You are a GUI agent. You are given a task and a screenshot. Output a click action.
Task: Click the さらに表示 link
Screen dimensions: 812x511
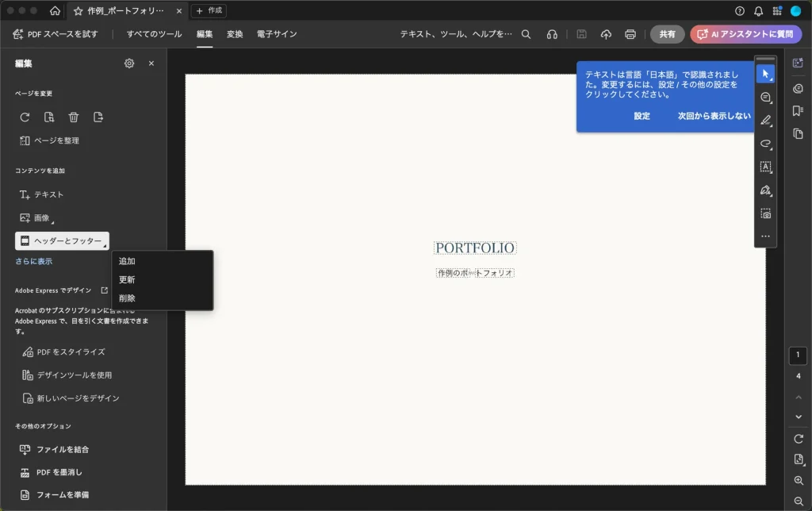33,261
